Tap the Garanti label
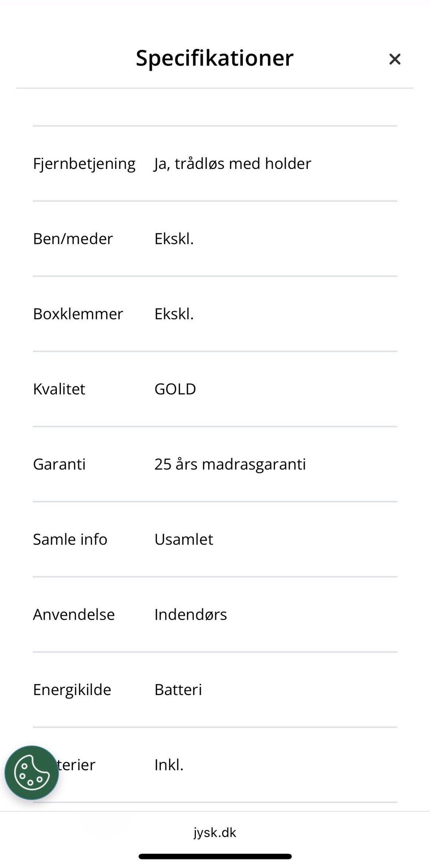Image resolution: width=430 pixels, height=868 pixels. point(59,464)
